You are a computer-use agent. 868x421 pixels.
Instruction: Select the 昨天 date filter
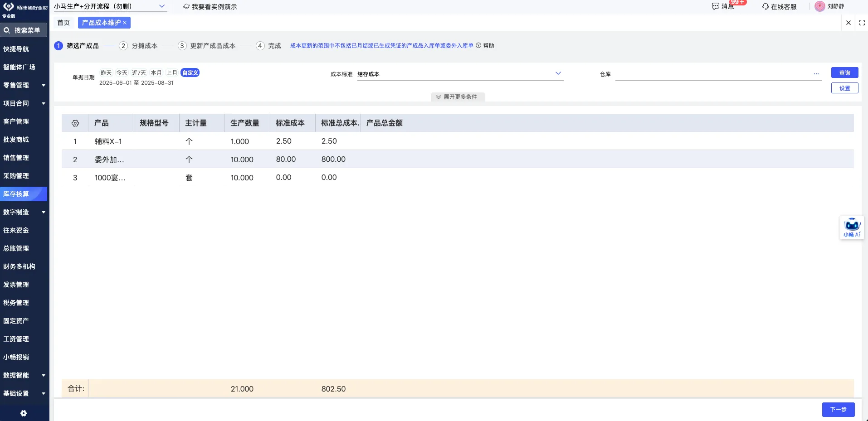(106, 73)
